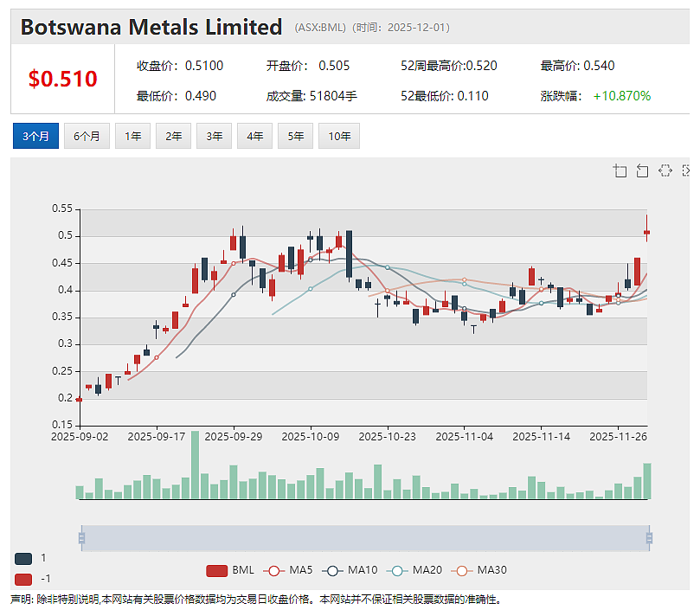This screenshot has height=616, width=700.
Task: Show the 10年 price history
Action: [x=339, y=136]
